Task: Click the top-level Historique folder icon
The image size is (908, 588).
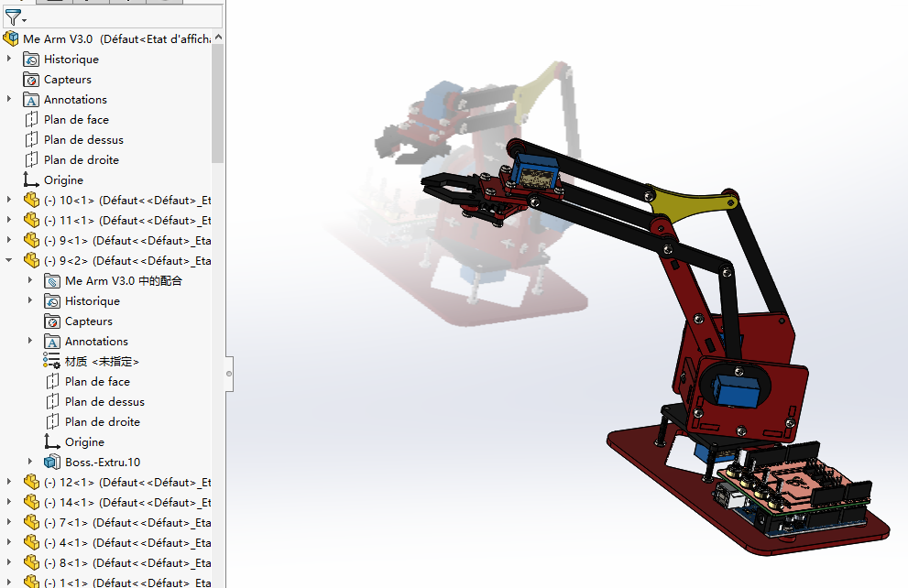Action: click(x=31, y=59)
